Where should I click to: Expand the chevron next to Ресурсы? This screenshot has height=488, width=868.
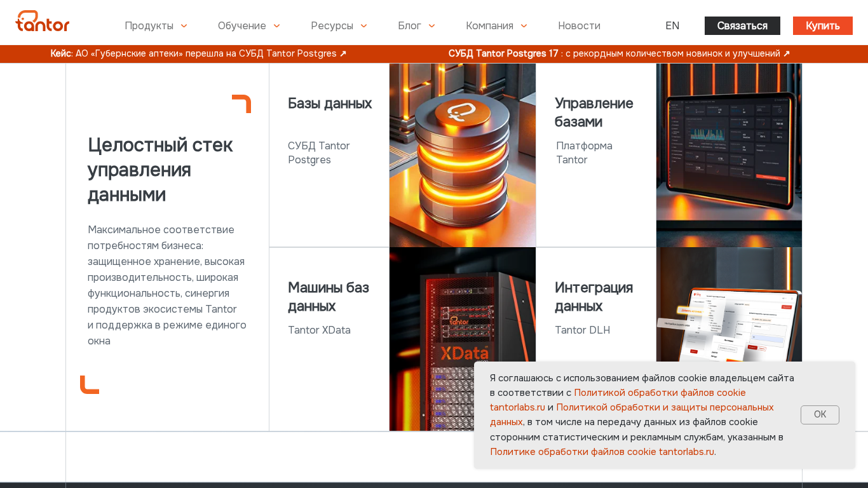pos(363,26)
